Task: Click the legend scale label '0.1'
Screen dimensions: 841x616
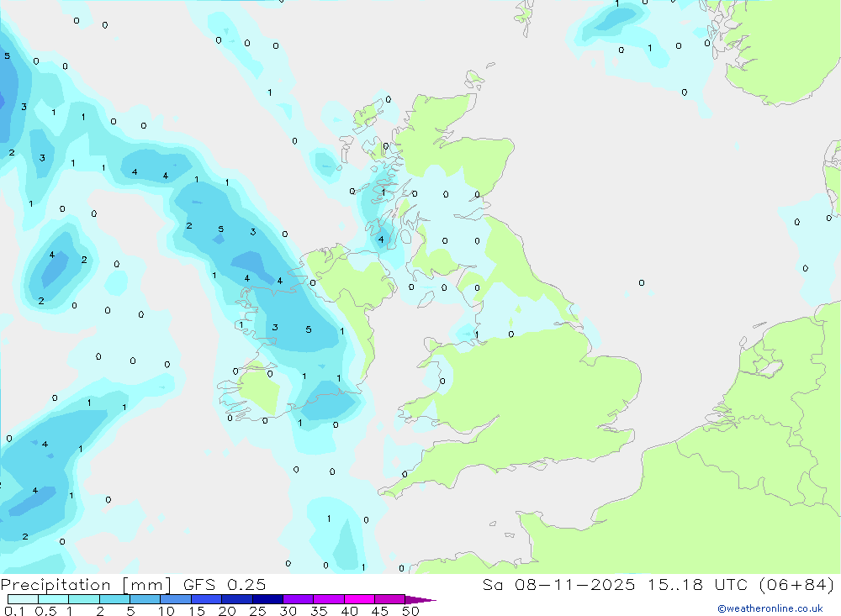Action: (14, 611)
